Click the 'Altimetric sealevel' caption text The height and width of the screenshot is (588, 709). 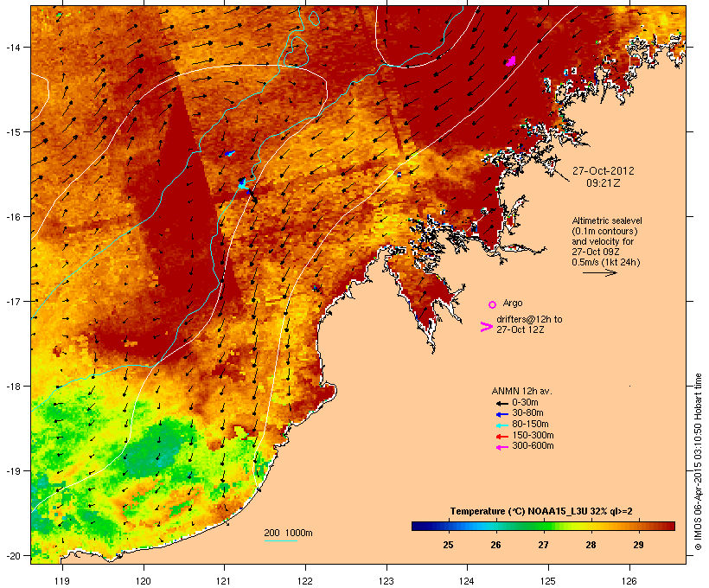[607, 220]
